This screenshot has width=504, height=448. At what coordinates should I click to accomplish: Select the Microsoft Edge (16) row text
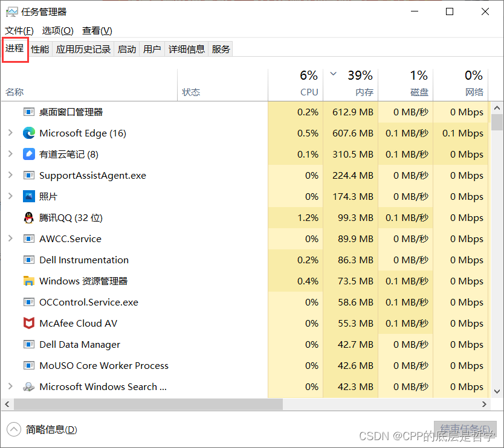tap(83, 133)
